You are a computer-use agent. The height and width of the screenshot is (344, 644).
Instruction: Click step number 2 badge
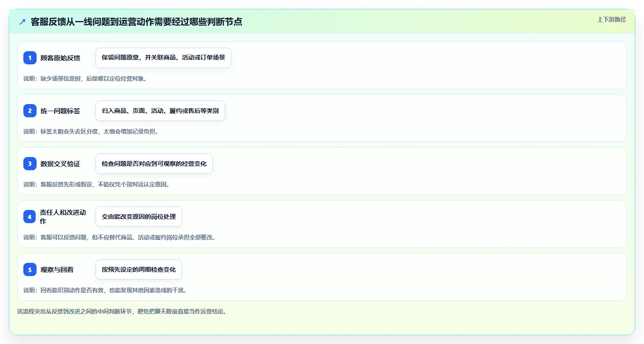coord(30,111)
